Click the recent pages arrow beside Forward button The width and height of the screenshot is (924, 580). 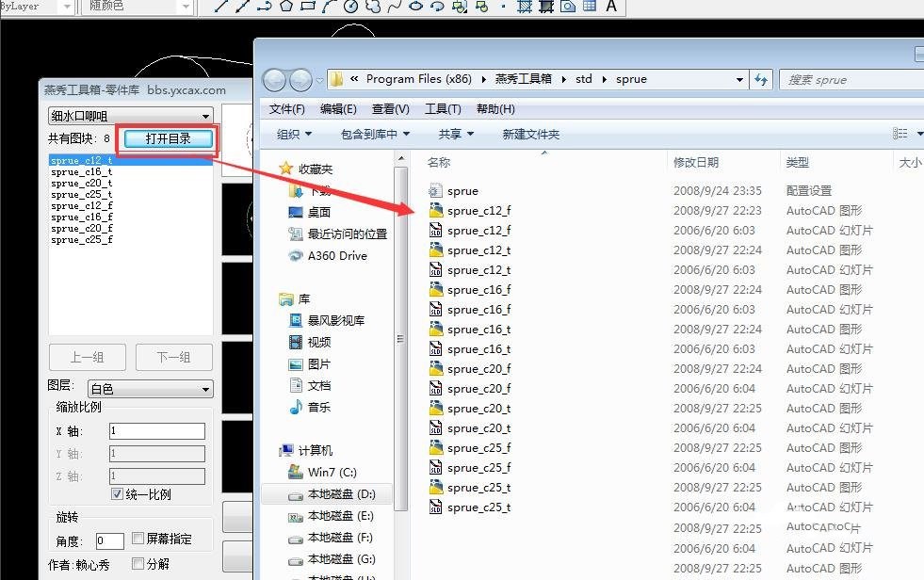[x=319, y=80]
